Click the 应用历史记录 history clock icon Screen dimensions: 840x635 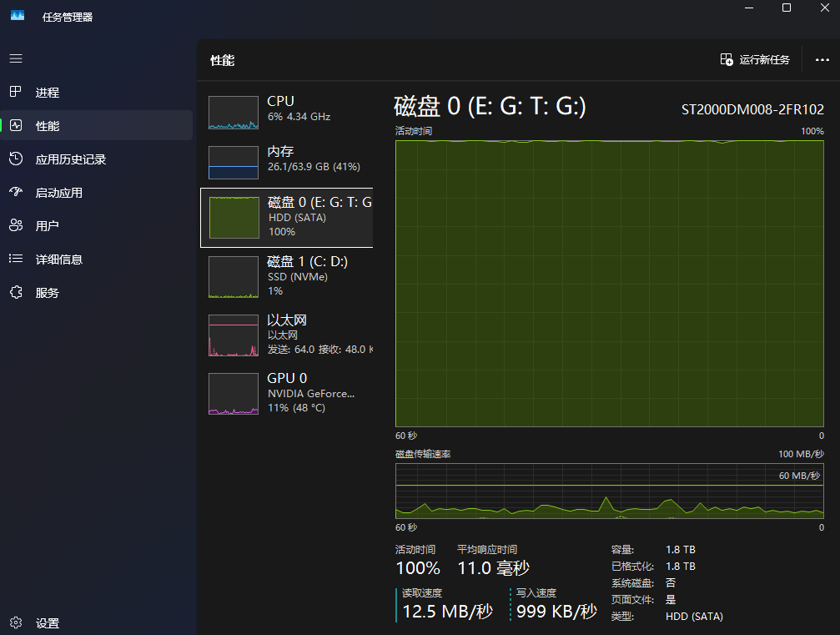point(16,159)
